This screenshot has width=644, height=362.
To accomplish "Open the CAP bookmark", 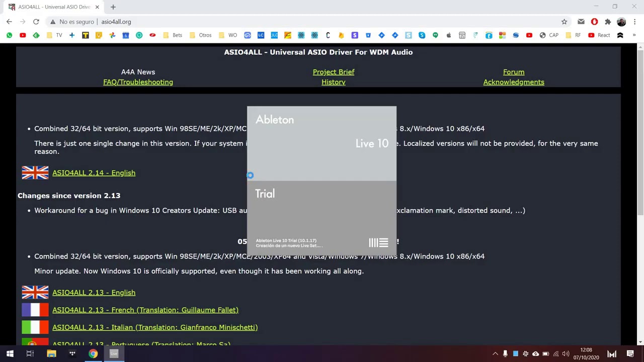I will coord(549,35).
